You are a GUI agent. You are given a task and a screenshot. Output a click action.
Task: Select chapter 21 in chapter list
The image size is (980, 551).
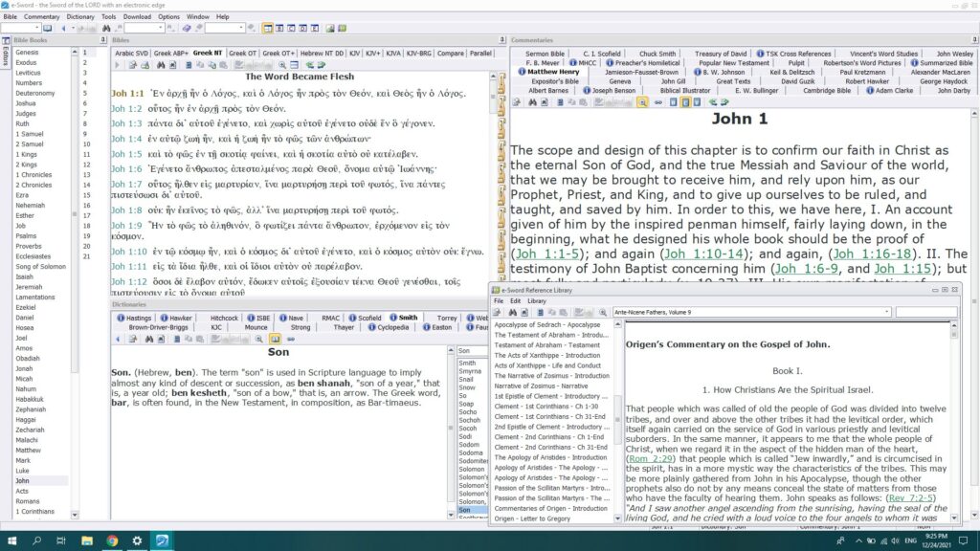click(x=86, y=256)
